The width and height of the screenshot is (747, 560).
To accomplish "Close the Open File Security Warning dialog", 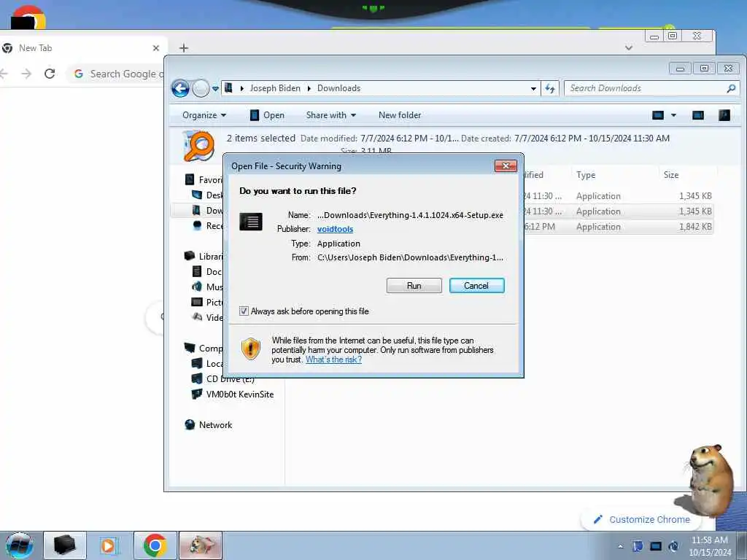I will click(x=506, y=166).
